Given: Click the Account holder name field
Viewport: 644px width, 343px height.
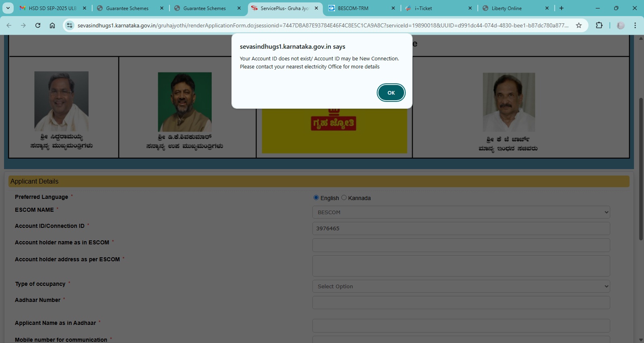Looking at the screenshot, I should click(461, 245).
